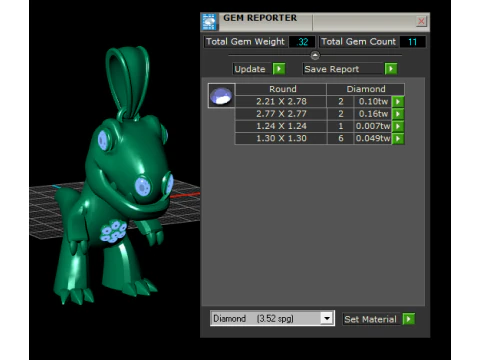480x360 pixels.
Task: Collapse the totals section with the round arrow
Action: [x=315, y=55]
